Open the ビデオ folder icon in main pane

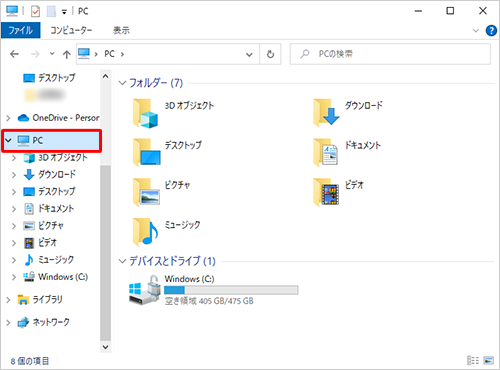click(326, 192)
